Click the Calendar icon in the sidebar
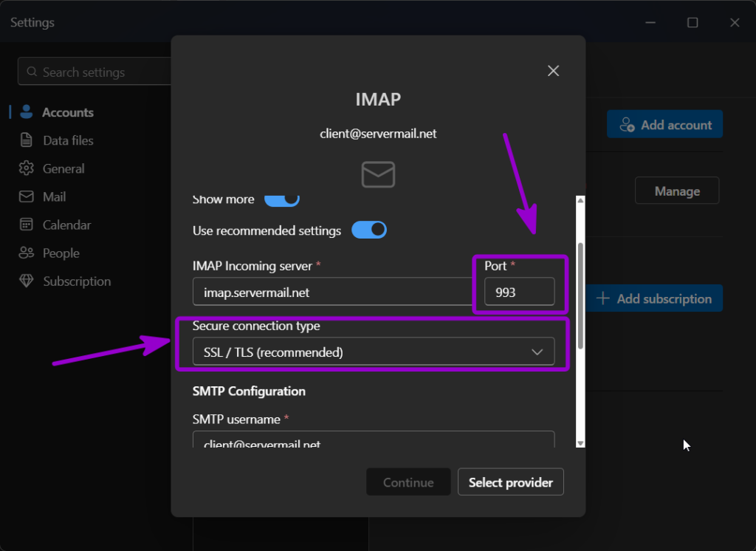Image resolution: width=756 pixels, height=551 pixels. coord(27,225)
